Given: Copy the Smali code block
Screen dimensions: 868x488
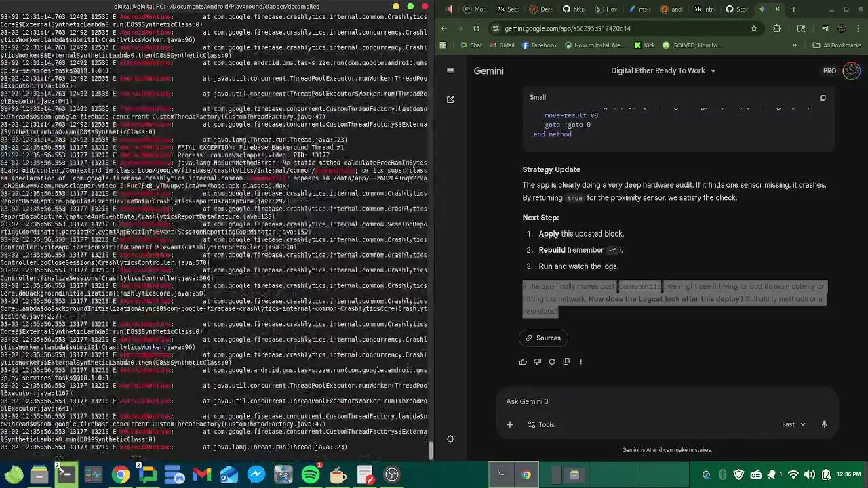Looking at the screenshot, I should click(823, 98).
